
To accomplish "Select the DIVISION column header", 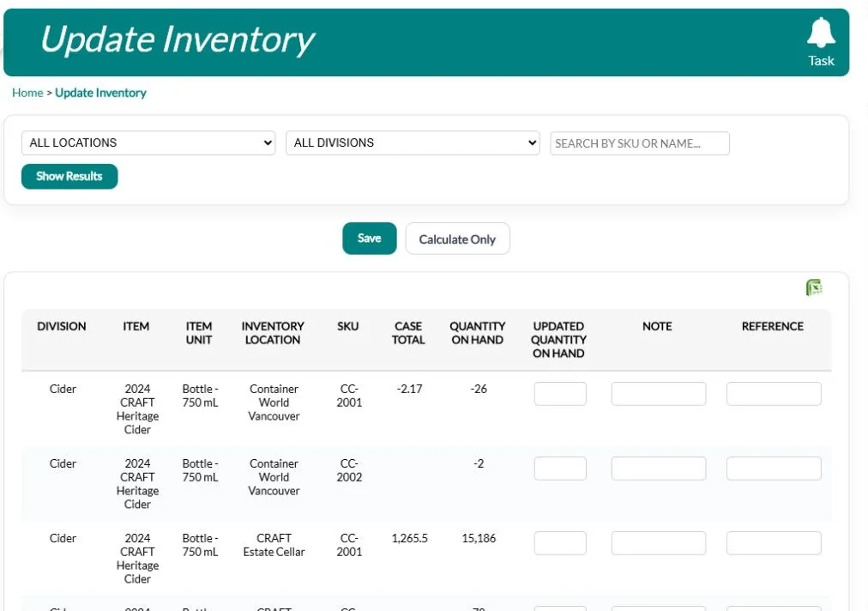I will pos(62,326).
